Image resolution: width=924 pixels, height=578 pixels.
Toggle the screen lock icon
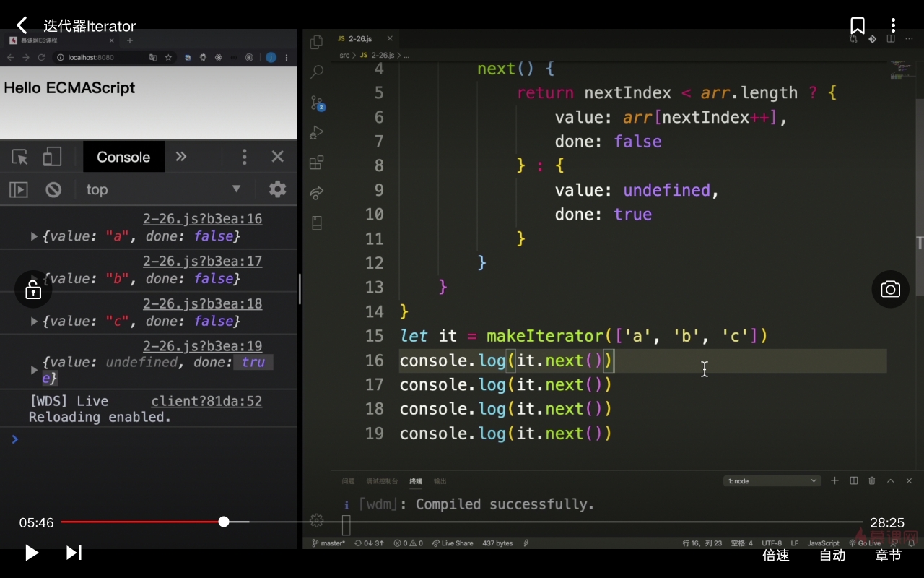(x=33, y=290)
